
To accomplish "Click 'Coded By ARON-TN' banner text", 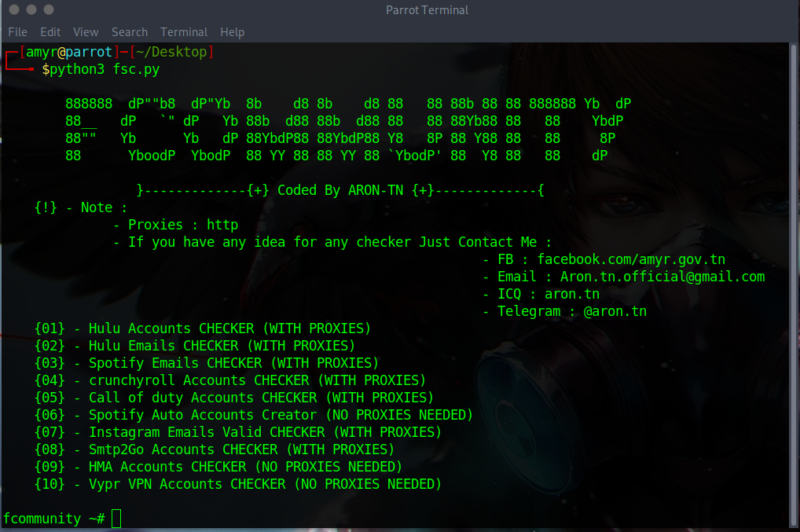I will click(x=340, y=191).
